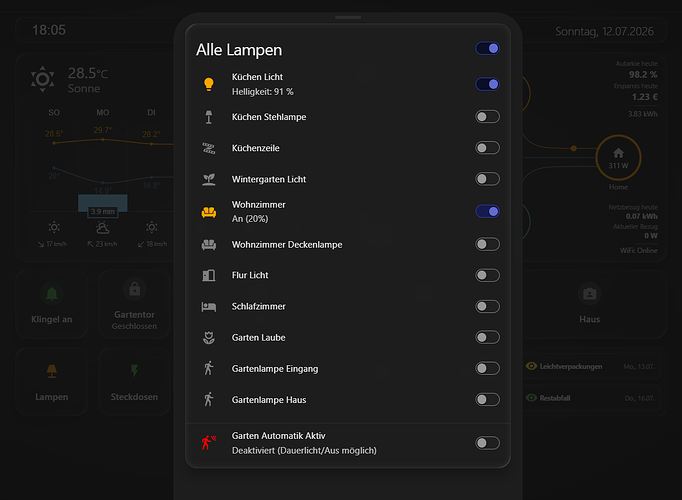Click the Autarkie heute 98.2 % value
This screenshot has width=682, height=500.
point(643,75)
